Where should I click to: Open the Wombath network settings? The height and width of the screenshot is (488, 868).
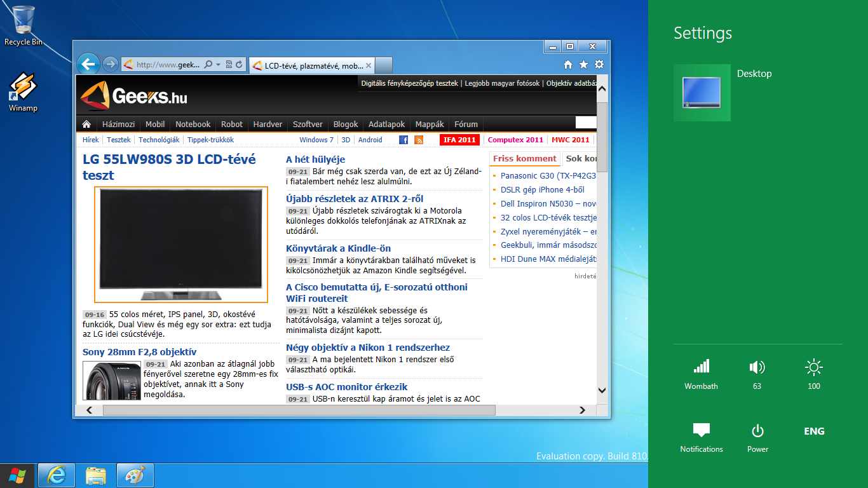(x=701, y=373)
